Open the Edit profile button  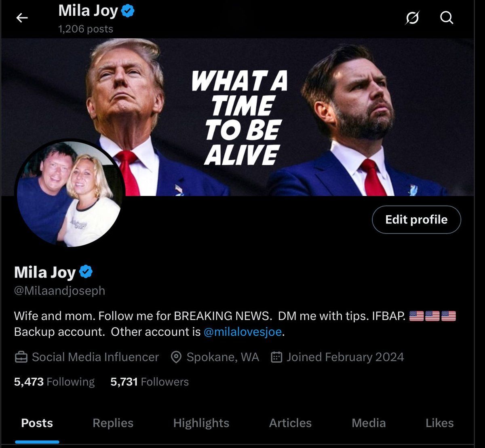click(416, 219)
